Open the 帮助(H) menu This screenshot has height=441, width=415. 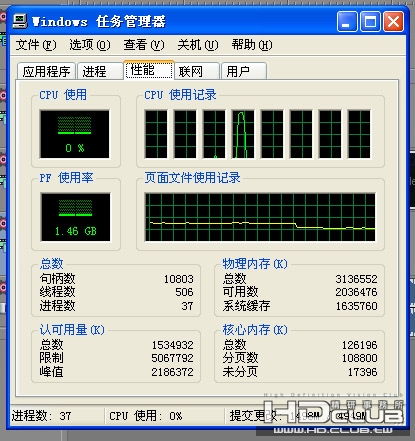252,45
